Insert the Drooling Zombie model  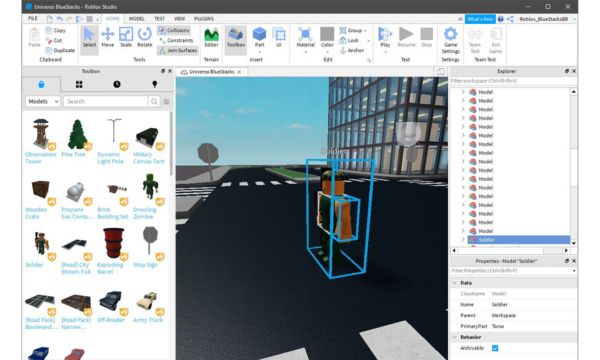[149, 196]
